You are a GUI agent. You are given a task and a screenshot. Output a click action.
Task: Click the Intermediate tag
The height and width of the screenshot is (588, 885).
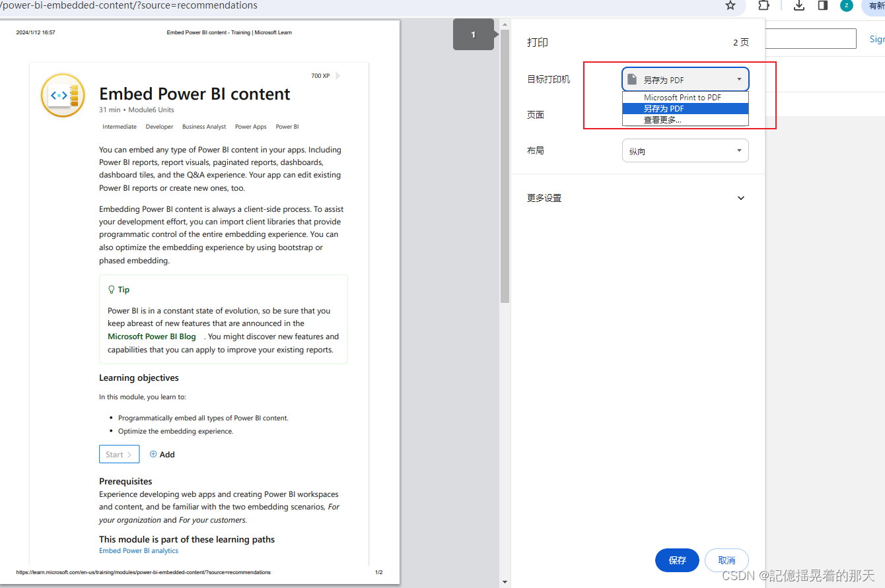[x=120, y=127]
